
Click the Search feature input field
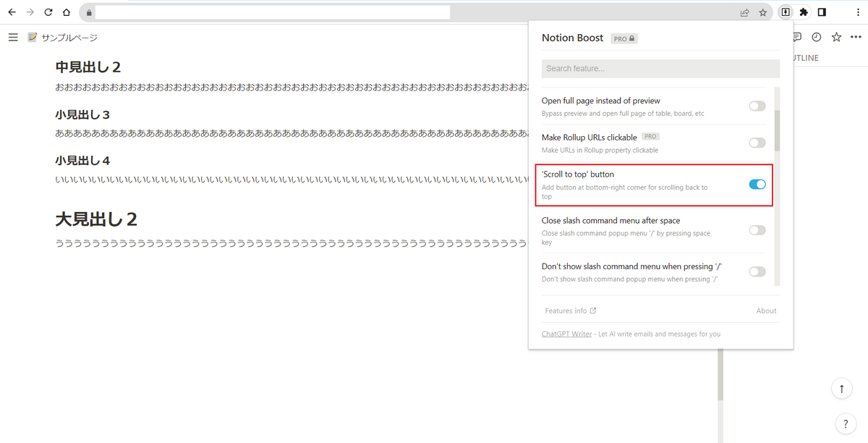(x=660, y=69)
